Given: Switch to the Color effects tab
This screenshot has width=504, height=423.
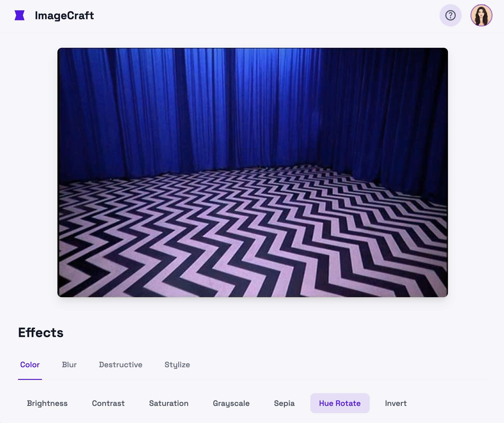Looking at the screenshot, I should tap(30, 365).
